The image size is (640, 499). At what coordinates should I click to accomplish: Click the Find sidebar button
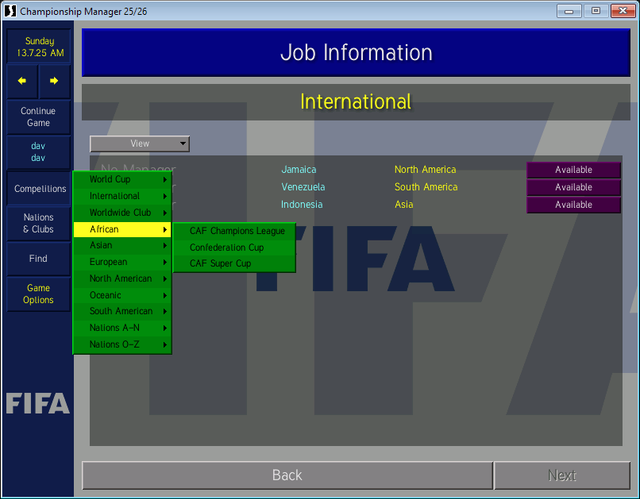click(38, 259)
